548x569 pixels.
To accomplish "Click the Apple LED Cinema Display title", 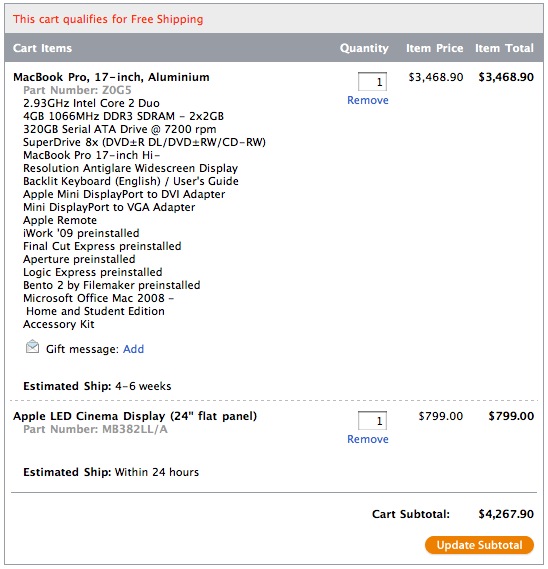I will coord(135,416).
